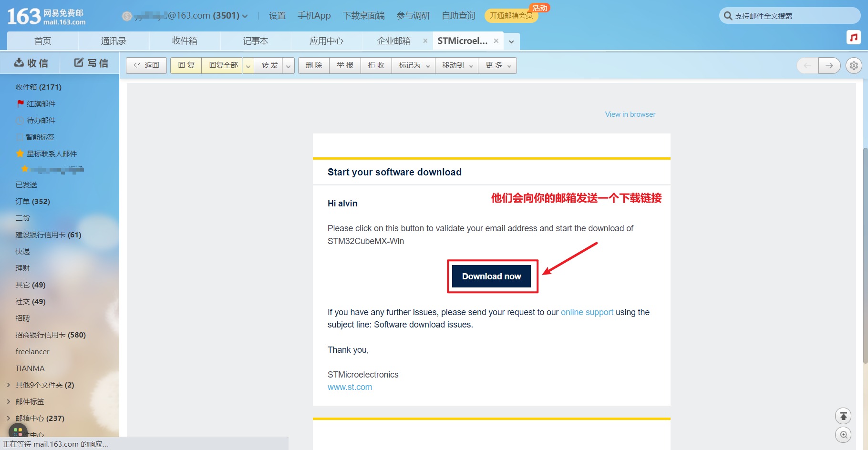Open the freelancer folder
This screenshot has width=868, height=450.
32,351
